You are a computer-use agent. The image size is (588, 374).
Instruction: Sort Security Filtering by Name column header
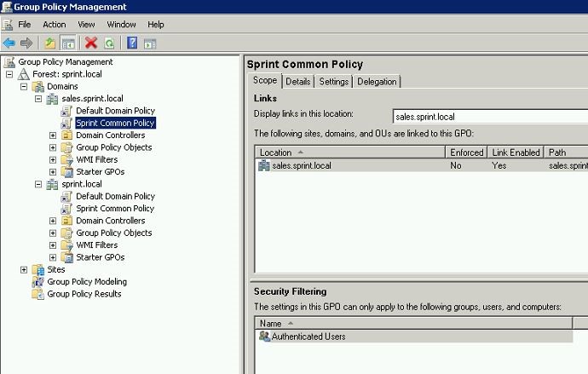click(x=413, y=323)
